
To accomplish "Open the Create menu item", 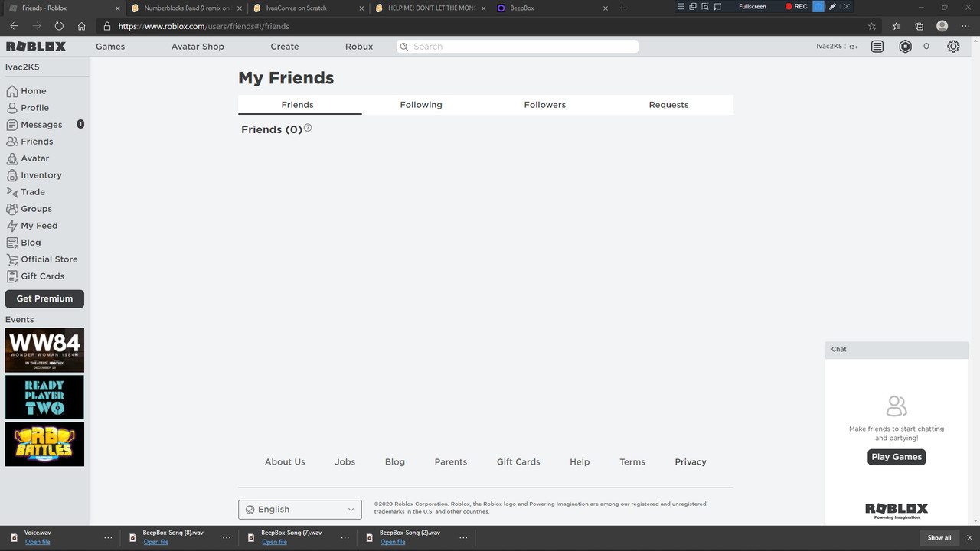I will (x=285, y=47).
